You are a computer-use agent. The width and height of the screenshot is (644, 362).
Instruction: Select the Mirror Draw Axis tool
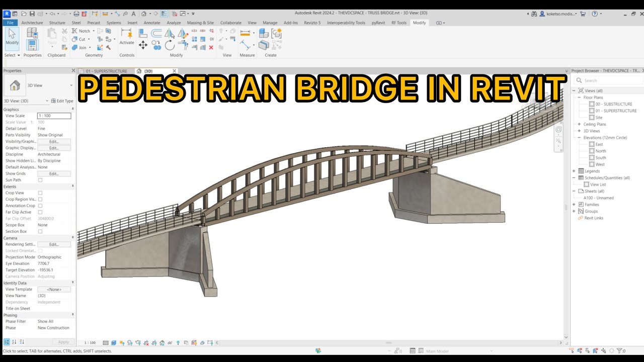[183, 33]
